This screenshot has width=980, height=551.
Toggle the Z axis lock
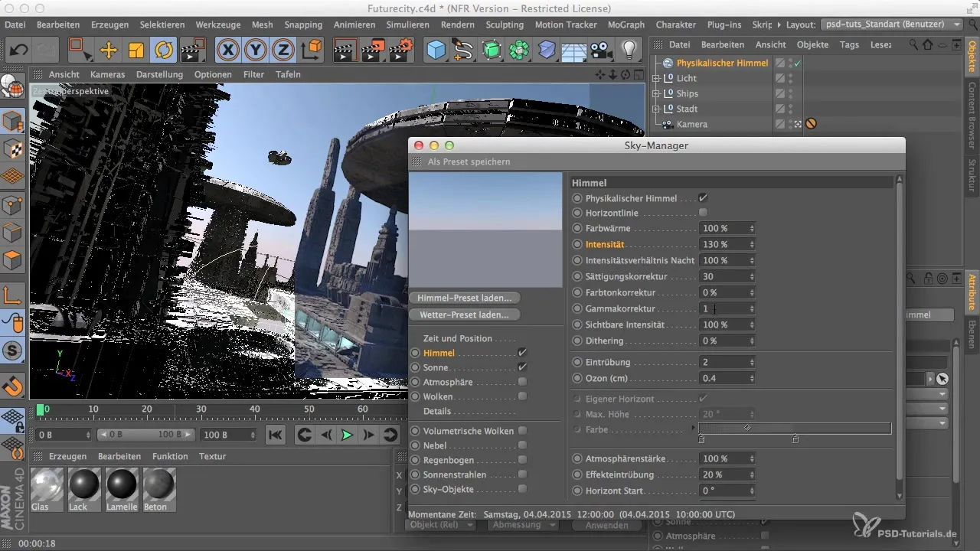(283, 51)
